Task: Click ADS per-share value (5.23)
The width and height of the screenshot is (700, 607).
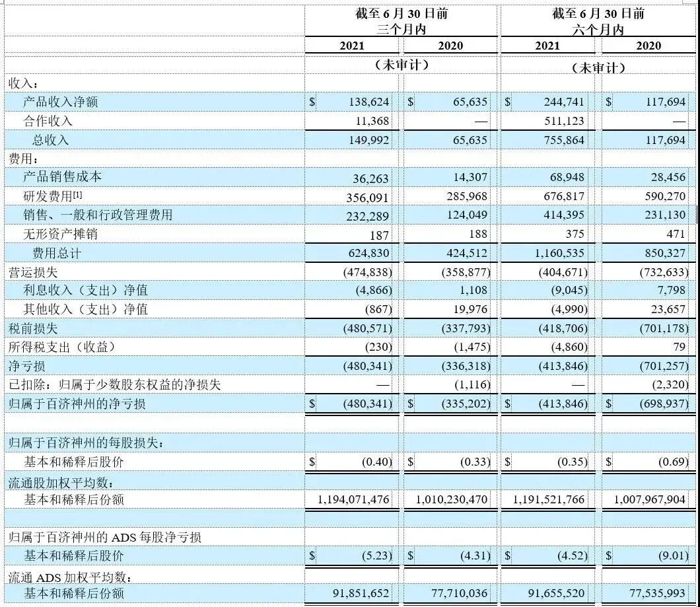Action: click(377, 556)
